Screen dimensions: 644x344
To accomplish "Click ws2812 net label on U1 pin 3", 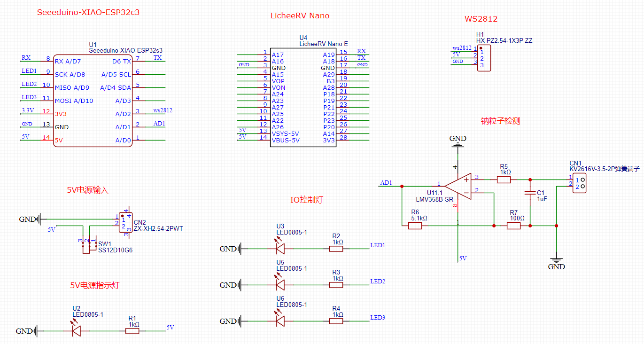I will 163,110.
